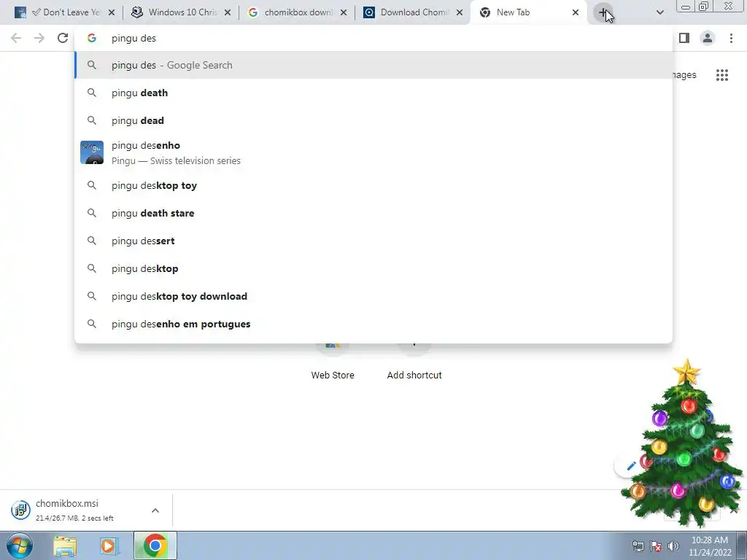Open Chrome's three-dot menu

point(731,38)
